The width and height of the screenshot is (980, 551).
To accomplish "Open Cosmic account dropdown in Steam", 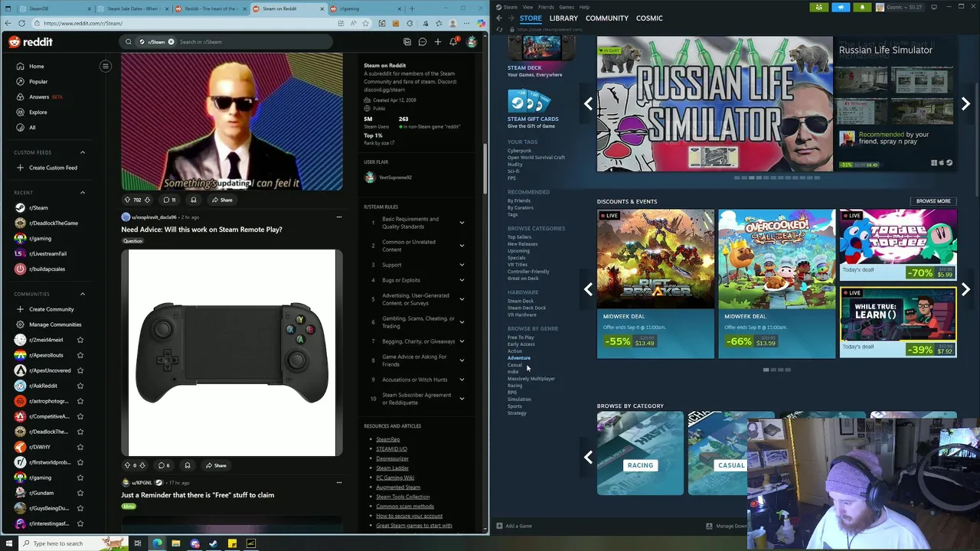I will [x=900, y=7].
